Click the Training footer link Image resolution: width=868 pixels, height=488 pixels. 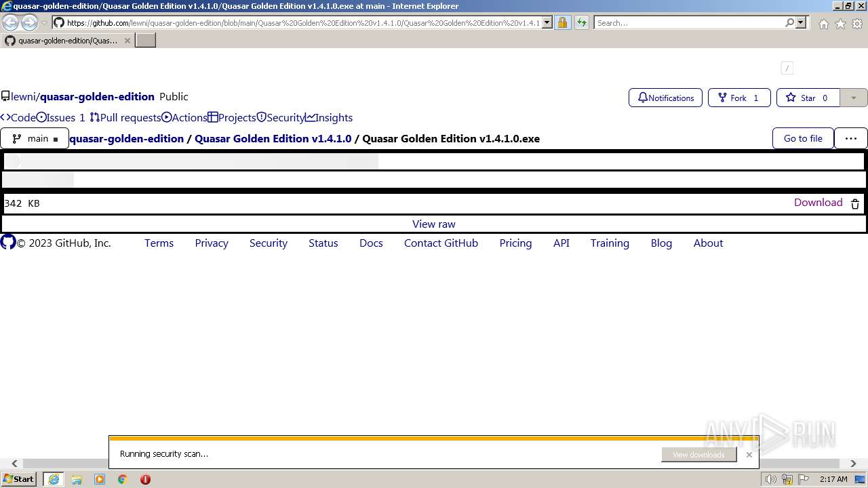[x=610, y=243]
